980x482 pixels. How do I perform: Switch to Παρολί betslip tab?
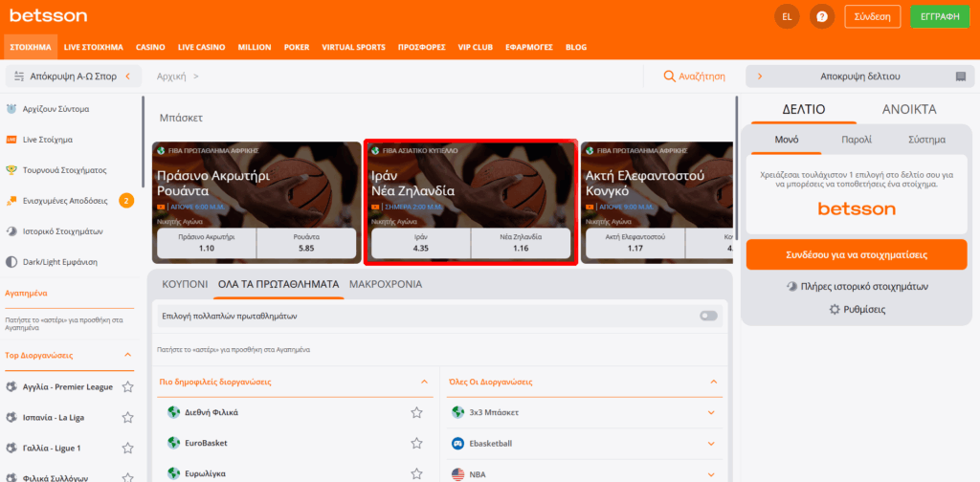click(x=857, y=140)
